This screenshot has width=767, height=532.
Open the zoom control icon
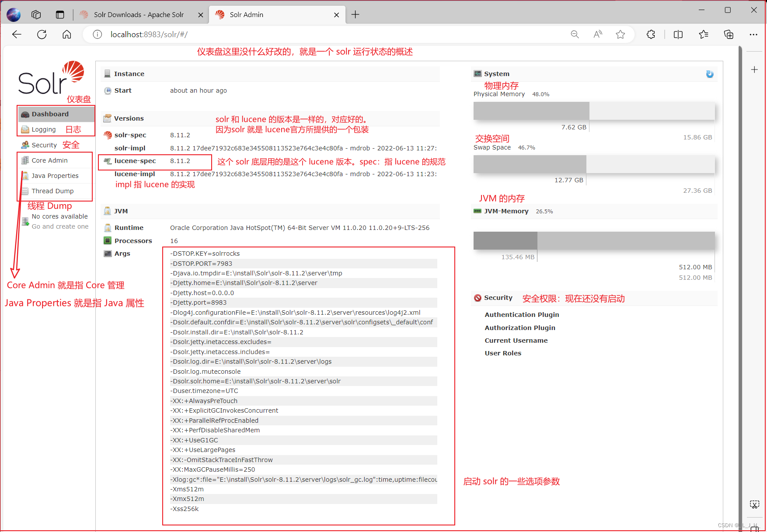click(x=575, y=35)
